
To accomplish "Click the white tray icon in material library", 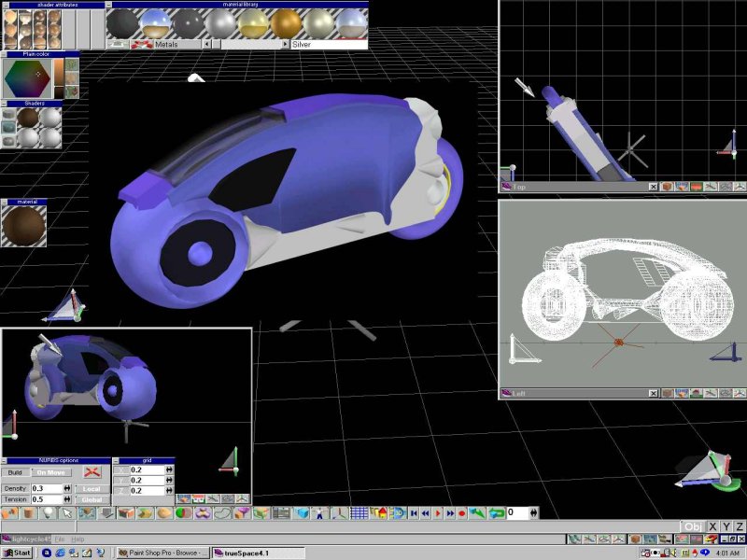I will (118, 44).
